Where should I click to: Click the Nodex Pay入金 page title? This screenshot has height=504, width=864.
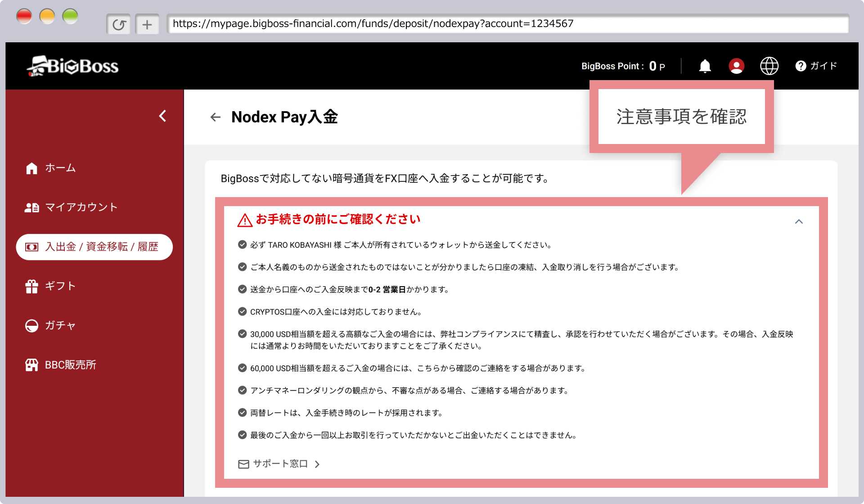tap(284, 117)
